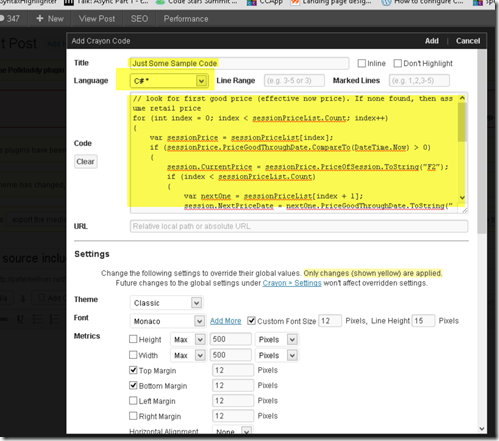
Task: Click the code textarea resize grip
Action: [465, 210]
